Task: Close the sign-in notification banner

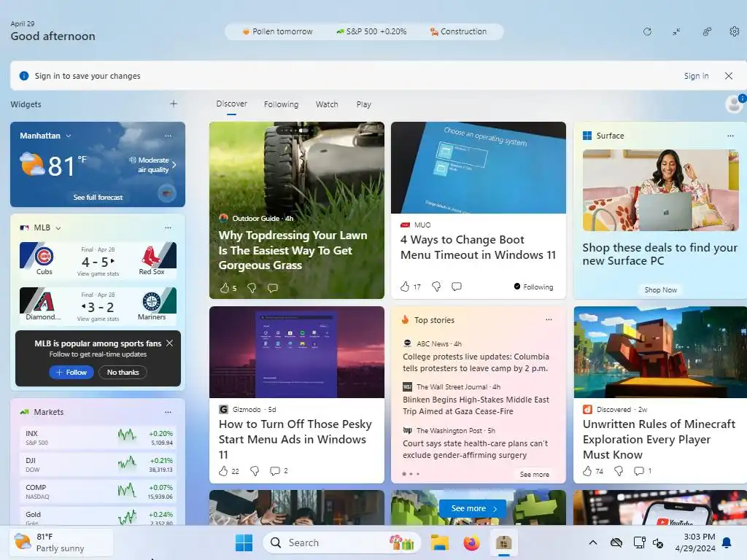Action: pyautogui.click(x=729, y=76)
